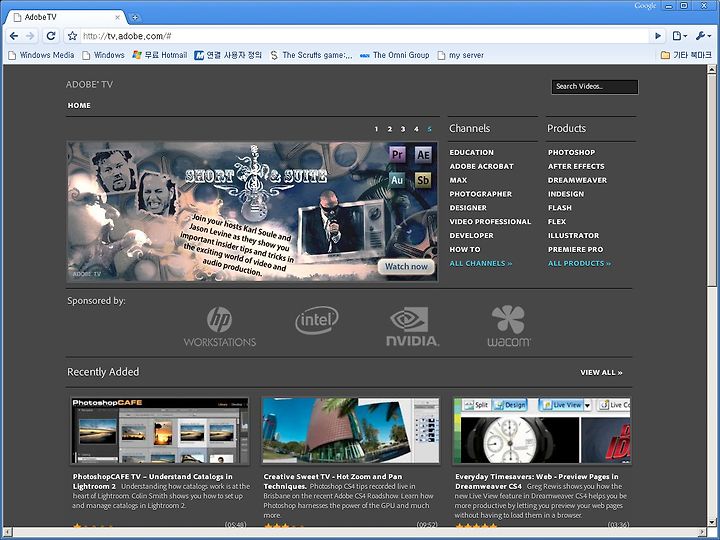Click the After Effects Ae icon in banner
Screen dimensions: 720x540
click(423, 154)
